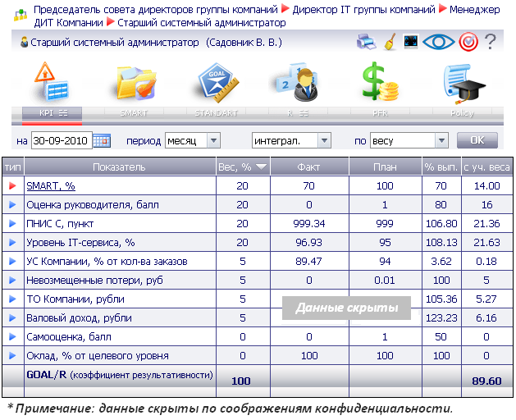
Task: Click the Уровень IT-сервиса, % row text
Action: pos(80,243)
